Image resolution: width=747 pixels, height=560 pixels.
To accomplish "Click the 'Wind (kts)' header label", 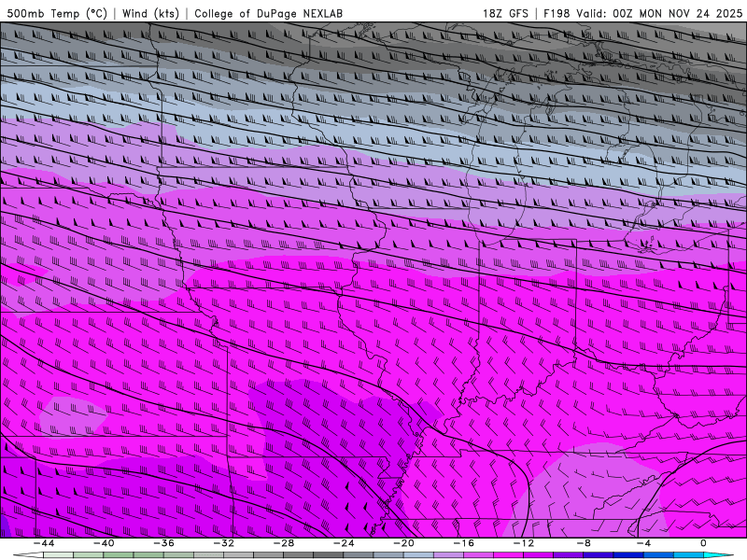I will [150, 13].
